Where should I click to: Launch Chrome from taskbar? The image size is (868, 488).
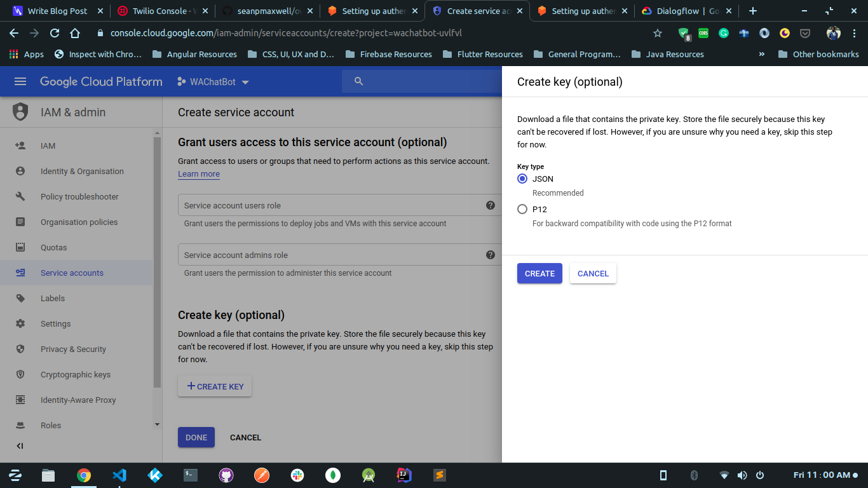tap(84, 475)
